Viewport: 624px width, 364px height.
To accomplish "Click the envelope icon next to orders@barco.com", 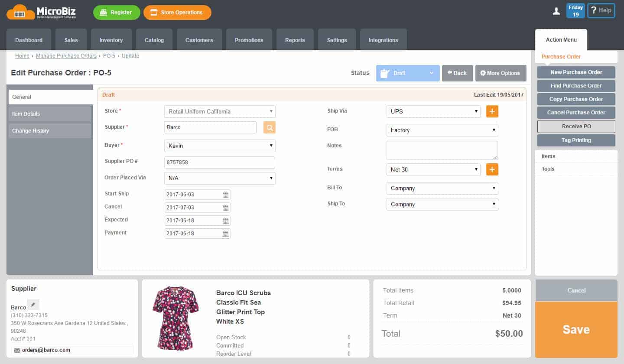I will pyautogui.click(x=17, y=350).
